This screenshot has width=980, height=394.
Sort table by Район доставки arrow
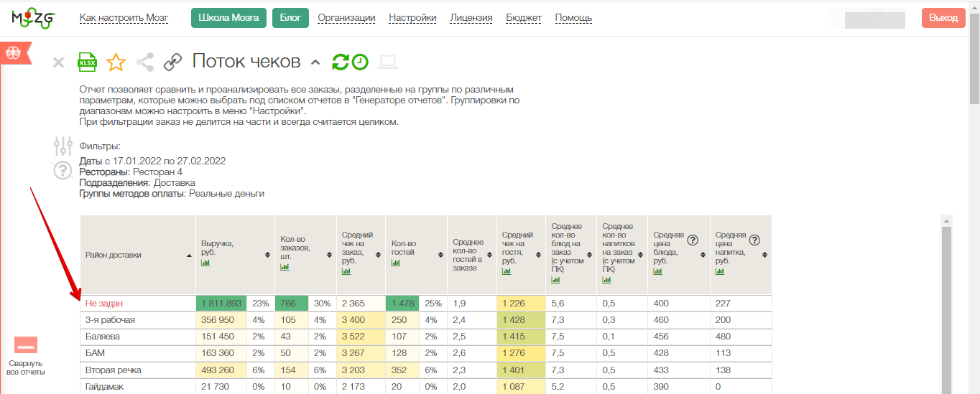(189, 255)
